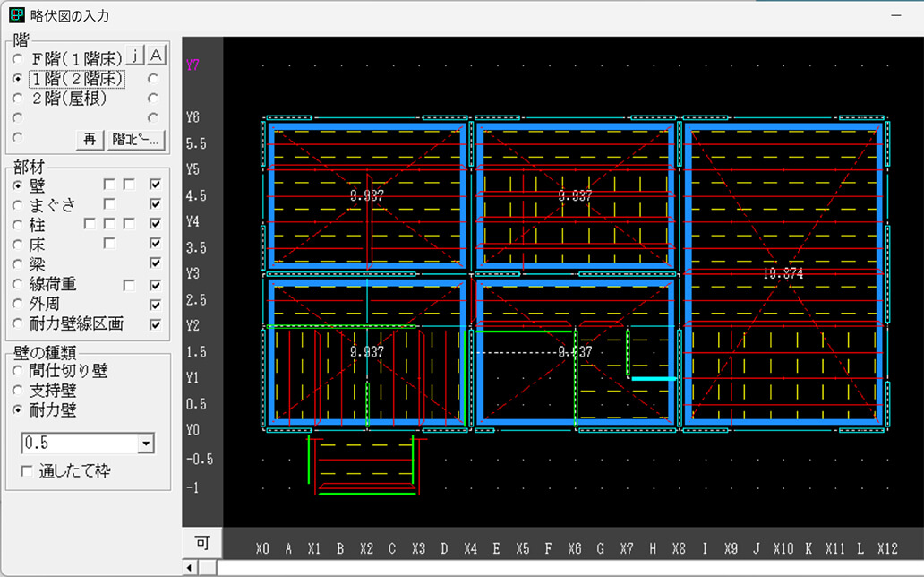Image resolution: width=924 pixels, height=577 pixels.
Task: Click the 可 button at bottom left
Action: [x=202, y=543]
